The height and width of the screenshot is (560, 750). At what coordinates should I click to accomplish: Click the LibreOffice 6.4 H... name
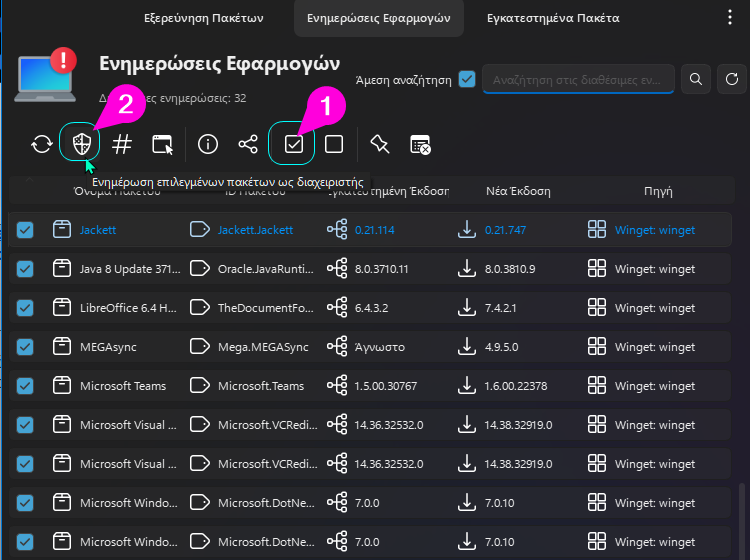128,308
